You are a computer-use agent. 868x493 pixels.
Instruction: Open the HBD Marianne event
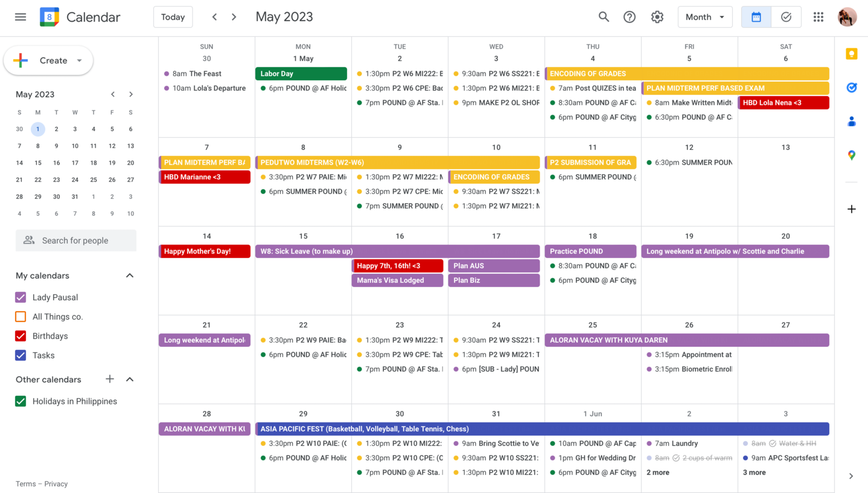click(x=205, y=177)
